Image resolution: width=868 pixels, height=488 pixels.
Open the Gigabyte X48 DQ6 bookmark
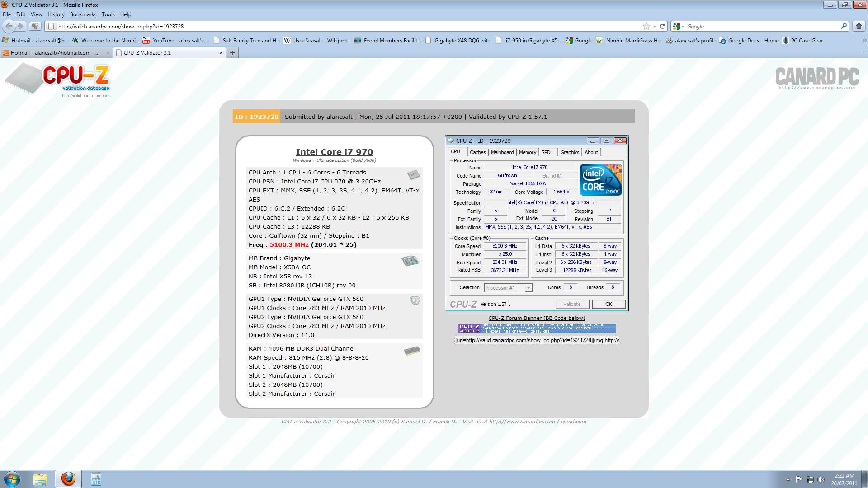pos(458,40)
